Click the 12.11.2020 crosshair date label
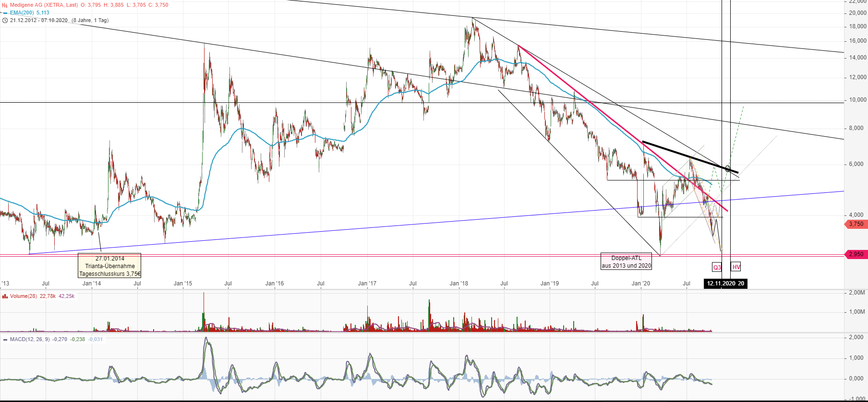 [721, 284]
